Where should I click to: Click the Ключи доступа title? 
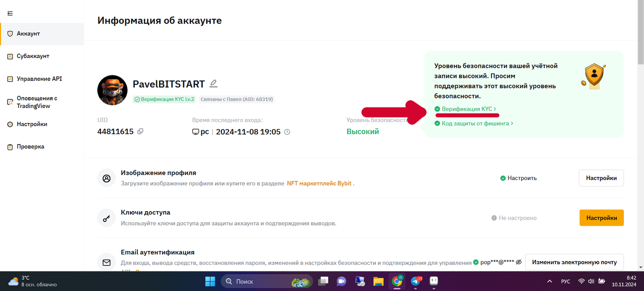pyautogui.click(x=145, y=213)
